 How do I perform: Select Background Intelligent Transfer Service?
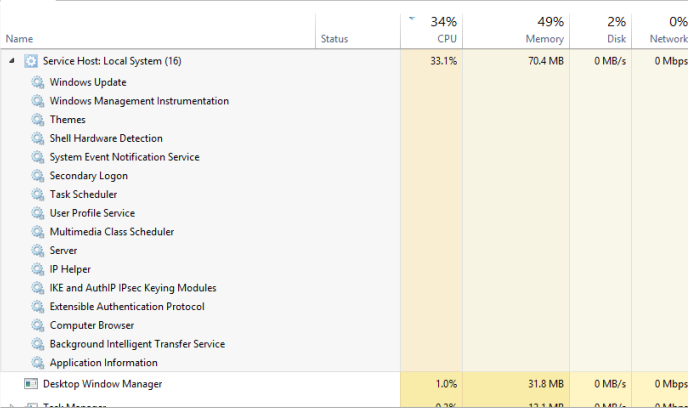pos(137,344)
